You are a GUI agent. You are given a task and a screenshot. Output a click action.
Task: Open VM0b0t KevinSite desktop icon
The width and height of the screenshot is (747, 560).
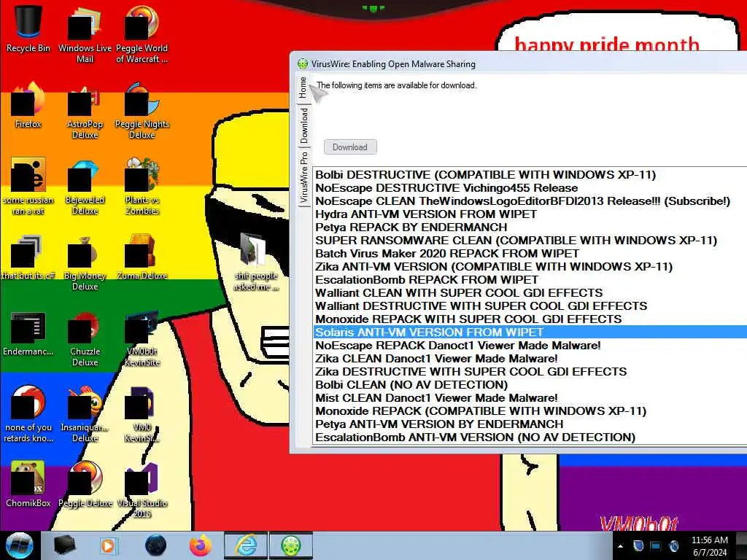point(142,338)
